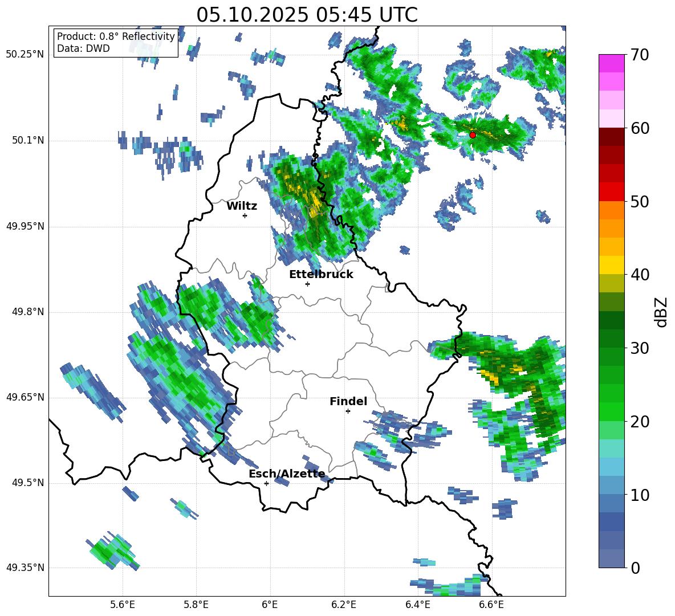This screenshot has width=675, height=616.
Task: Pick the light blue swatch just above 10 dBZ
Action: coord(611,486)
